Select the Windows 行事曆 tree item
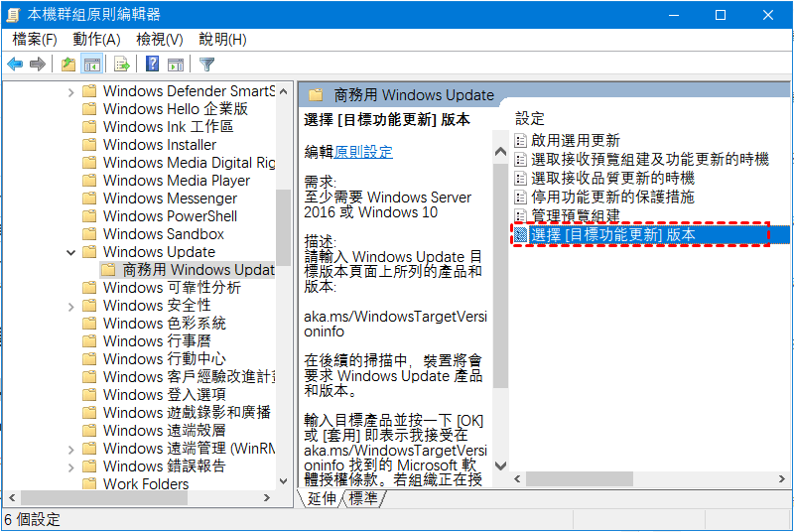The image size is (794, 532). click(x=157, y=341)
